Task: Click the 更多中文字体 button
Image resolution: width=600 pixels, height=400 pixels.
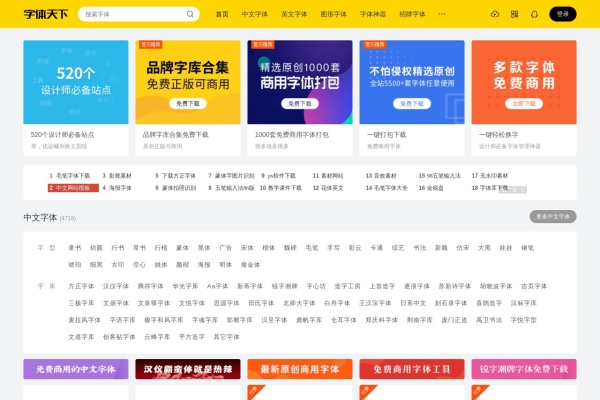Action: 552,216
